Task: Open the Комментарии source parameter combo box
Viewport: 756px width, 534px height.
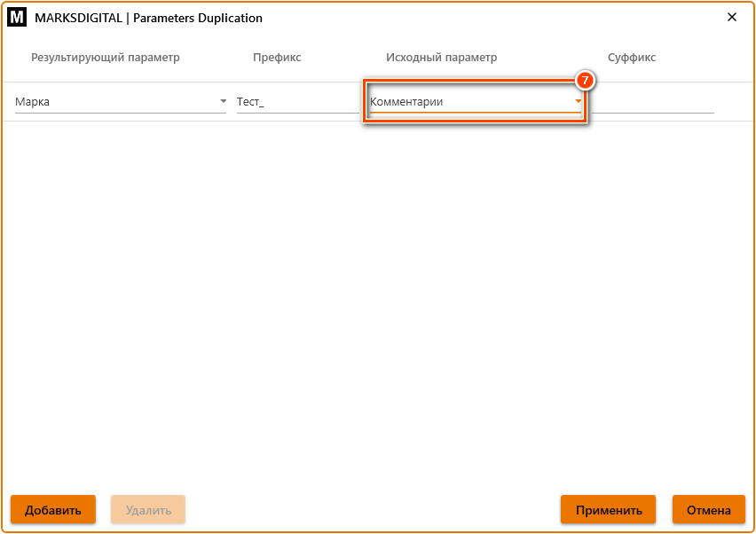Action: 469,102
